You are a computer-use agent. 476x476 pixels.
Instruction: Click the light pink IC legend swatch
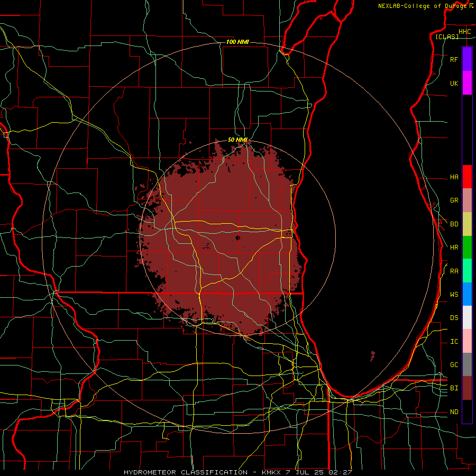point(467,341)
